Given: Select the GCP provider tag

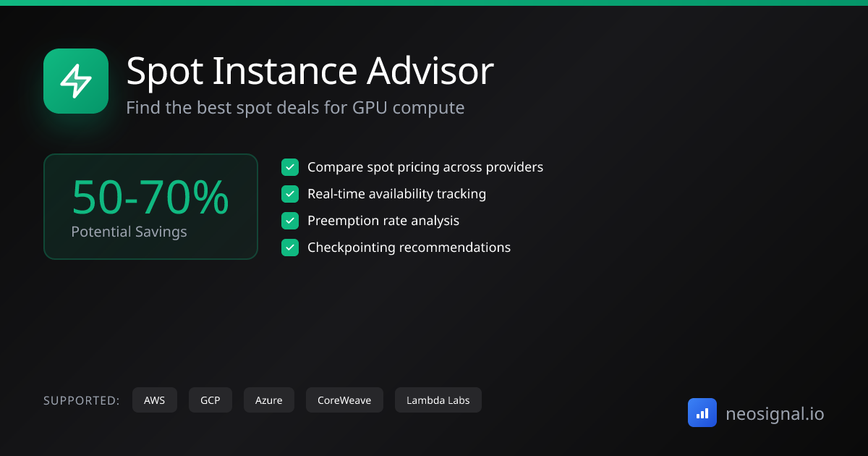Looking at the screenshot, I should (210, 400).
